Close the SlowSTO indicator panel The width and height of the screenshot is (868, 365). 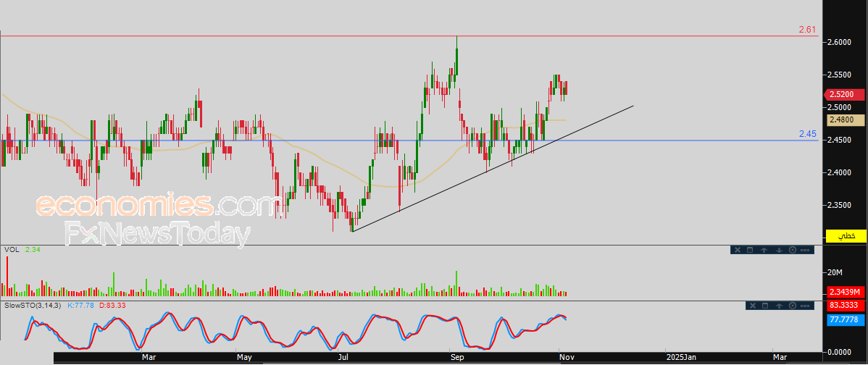coord(753,306)
